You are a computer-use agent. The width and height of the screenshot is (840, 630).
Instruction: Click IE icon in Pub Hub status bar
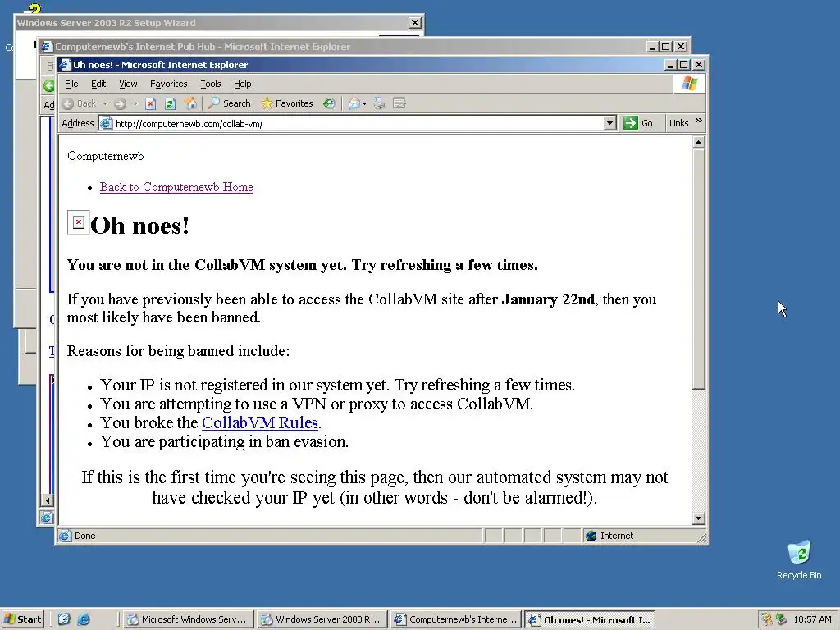(x=47, y=518)
